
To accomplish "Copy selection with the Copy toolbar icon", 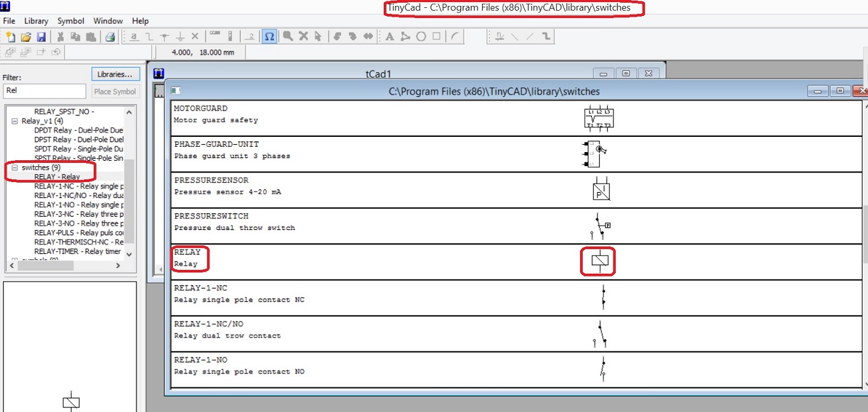I will [x=75, y=37].
